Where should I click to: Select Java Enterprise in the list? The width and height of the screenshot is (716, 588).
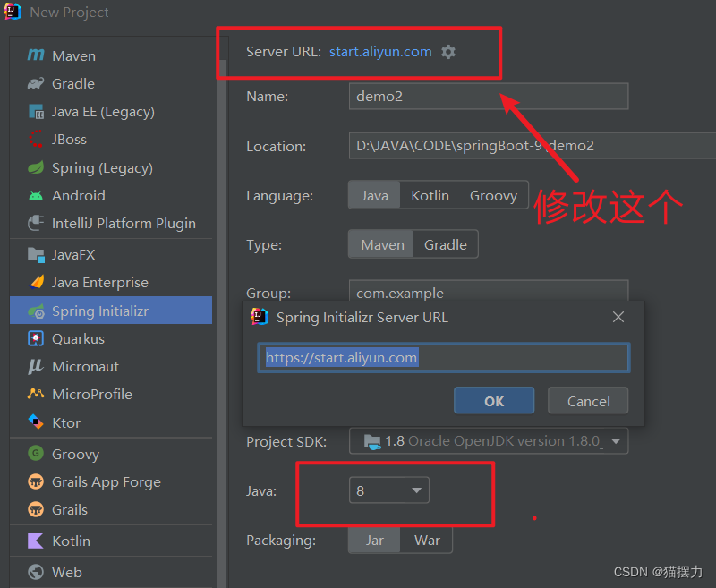point(111,282)
